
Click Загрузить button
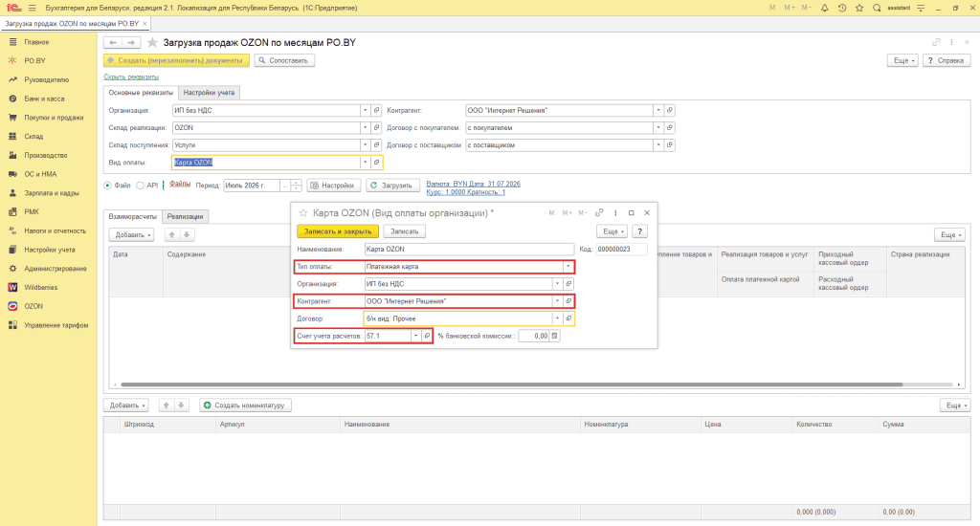pos(391,186)
